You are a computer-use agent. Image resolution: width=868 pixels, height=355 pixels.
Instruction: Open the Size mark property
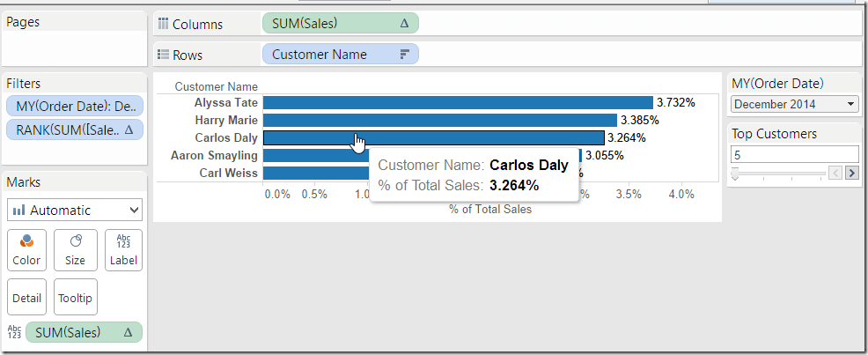[x=75, y=249]
